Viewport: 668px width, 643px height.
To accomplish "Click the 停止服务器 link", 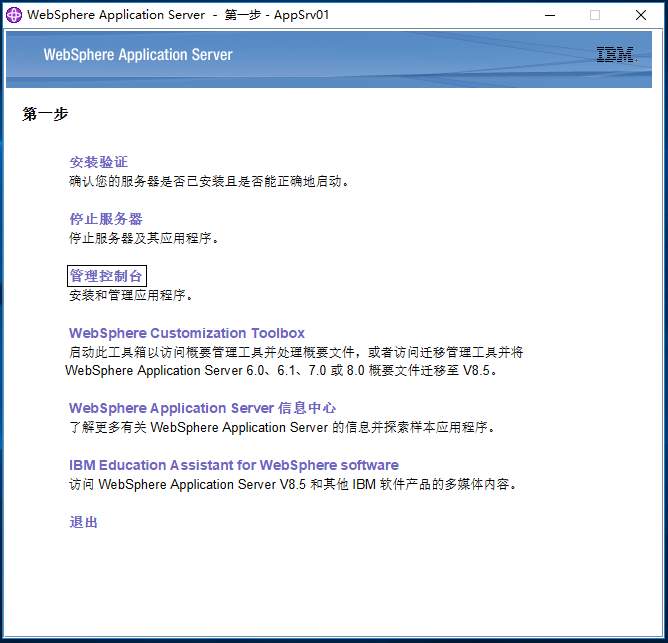I will 106,219.
